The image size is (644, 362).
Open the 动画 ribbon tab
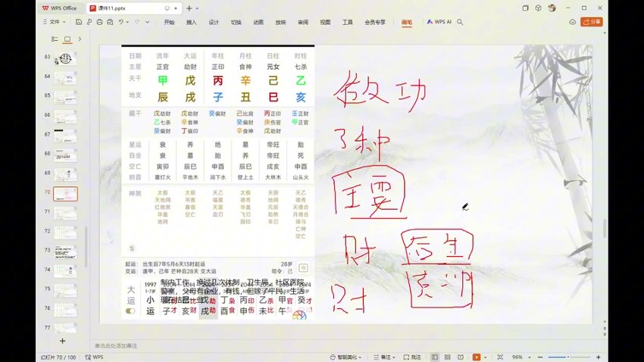pos(258,22)
